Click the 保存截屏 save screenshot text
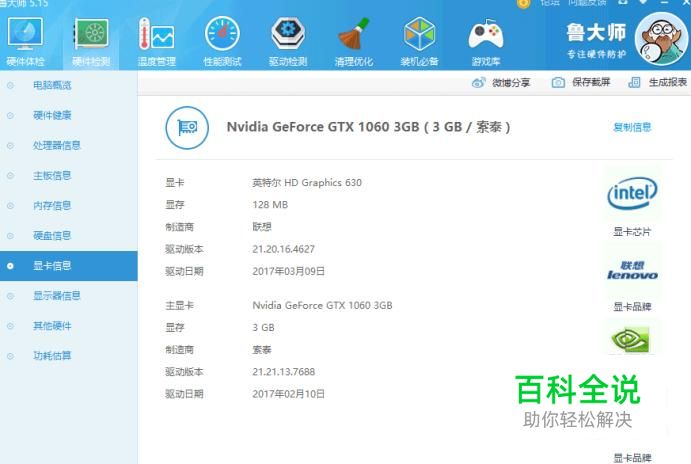Screen dimensions: 691x464 [591, 82]
